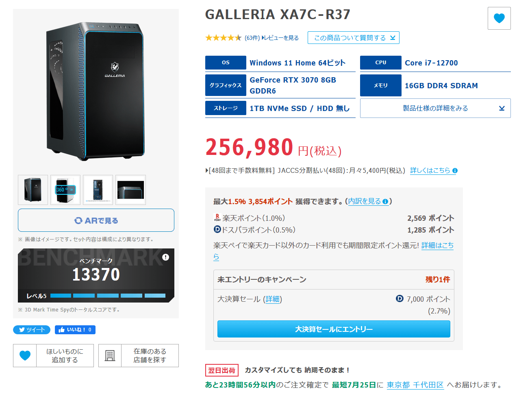Viewport: 532px width, 405px height.
Task: Click the Facebook いいね thumbs-up button
Action: [75, 330]
